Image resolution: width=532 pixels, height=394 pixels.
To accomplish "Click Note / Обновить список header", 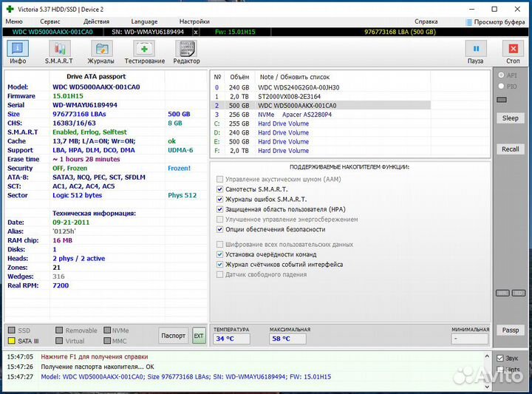I will pos(295,77).
